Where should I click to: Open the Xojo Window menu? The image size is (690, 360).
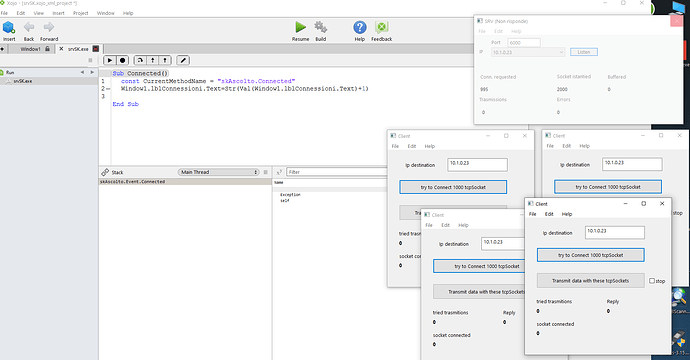[x=106, y=13]
